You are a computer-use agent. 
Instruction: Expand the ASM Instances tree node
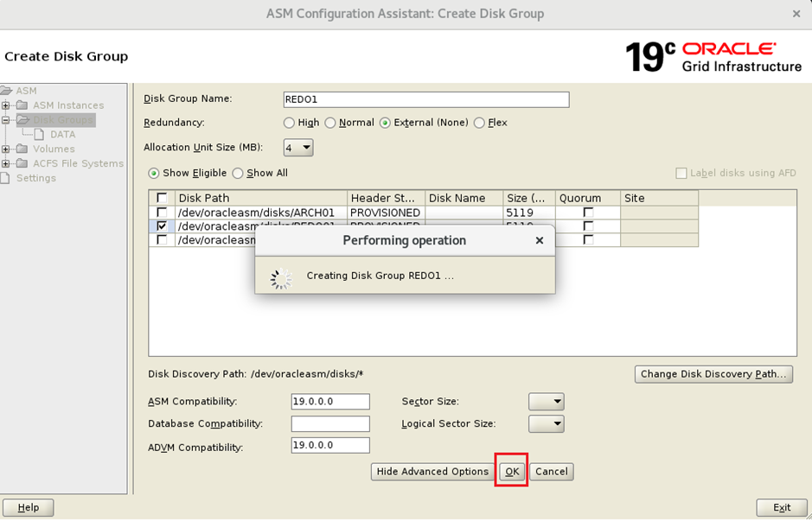tap(6, 105)
